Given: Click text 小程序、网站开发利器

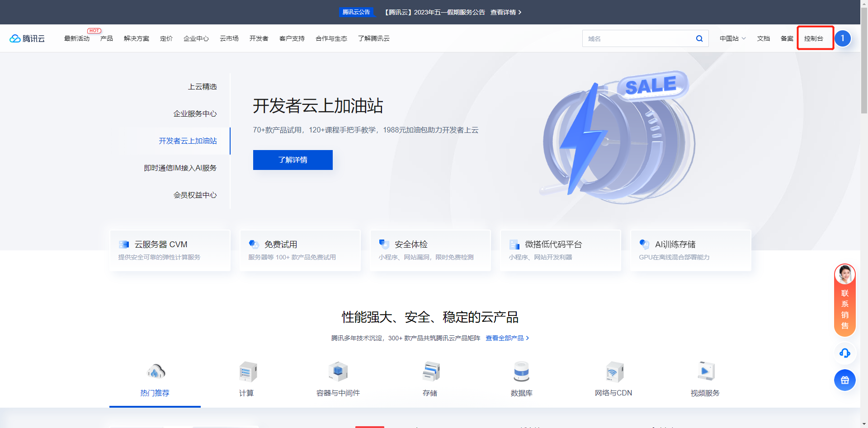Looking at the screenshot, I should point(540,257).
